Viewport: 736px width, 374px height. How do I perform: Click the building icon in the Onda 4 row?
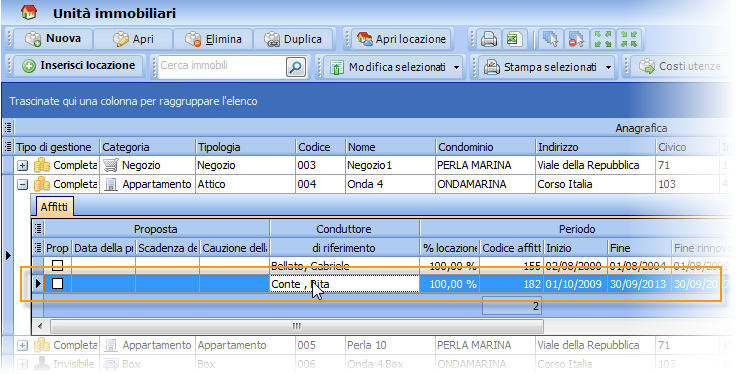point(111,184)
